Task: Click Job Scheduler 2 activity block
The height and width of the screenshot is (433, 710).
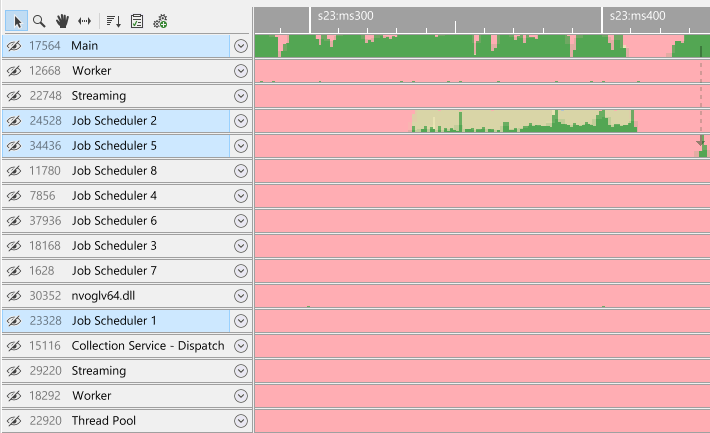Action: coord(524,121)
